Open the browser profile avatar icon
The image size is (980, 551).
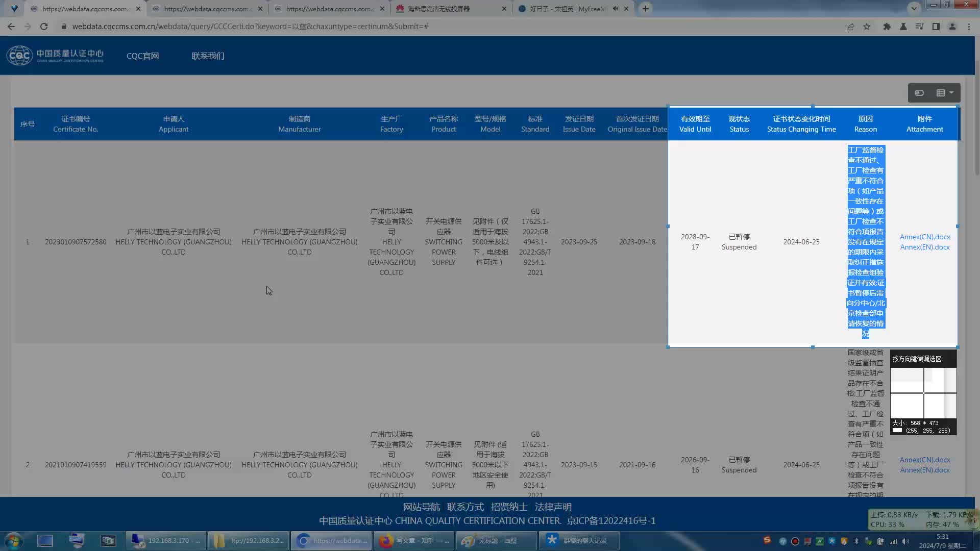tap(952, 27)
